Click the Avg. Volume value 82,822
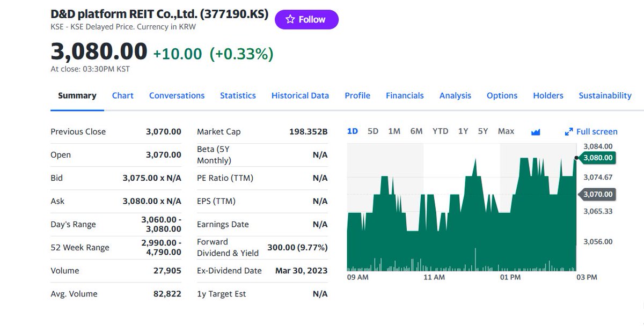The height and width of the screenshot is (326, 644). (167, 294)
